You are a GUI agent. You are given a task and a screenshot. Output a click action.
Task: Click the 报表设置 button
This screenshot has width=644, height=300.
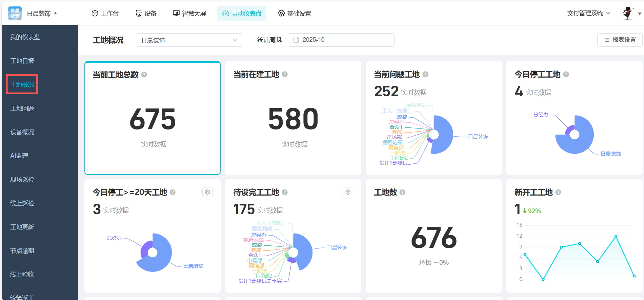[620, 40]
